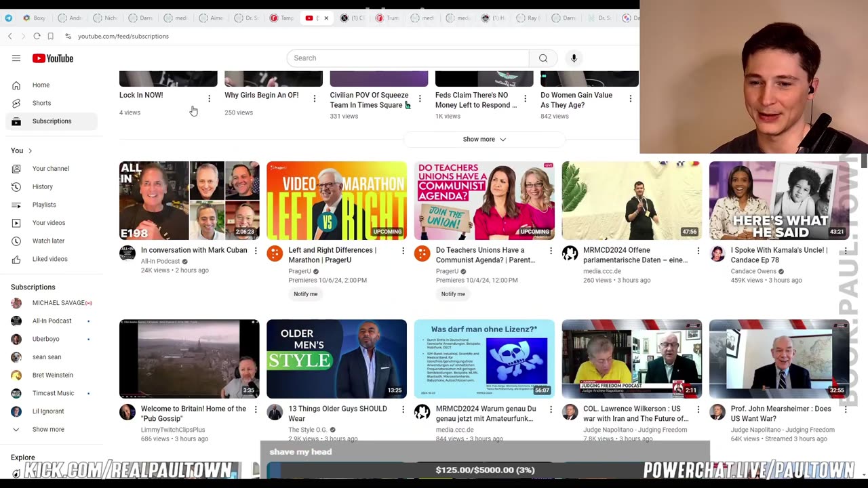Open Older Men's Style thumbnail
Viewport: 868px width, 488px height.
tap(336, 359)
